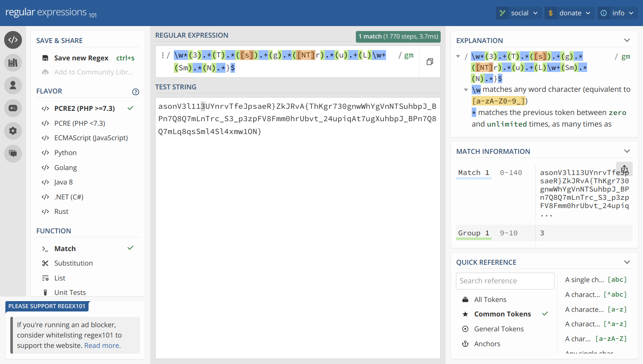Switch function to Substitution
The image size is (643, 364).
point(73,263)
